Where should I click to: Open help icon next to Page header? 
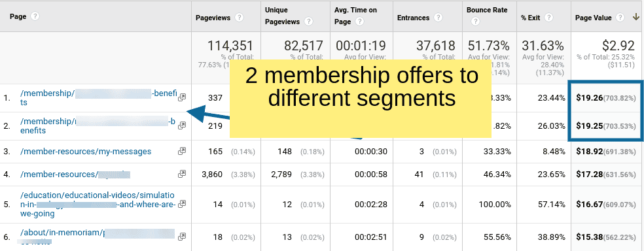36,16
